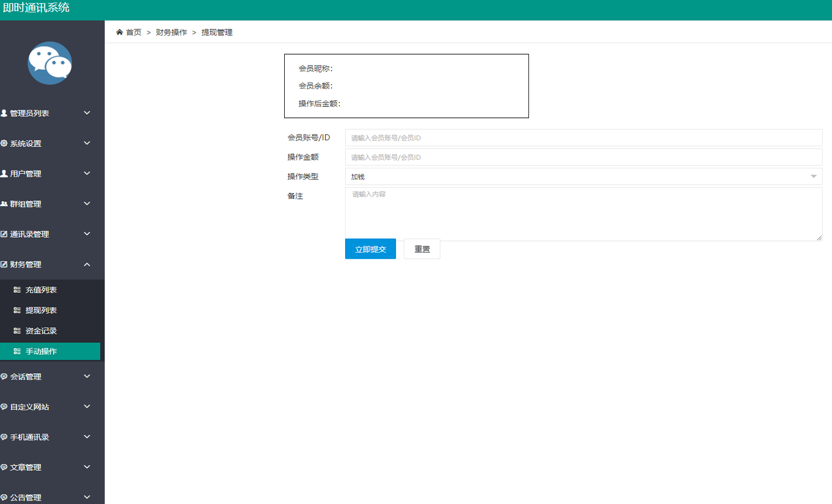Expand the 系统设置 menu chevron

(x=87, y=143)
